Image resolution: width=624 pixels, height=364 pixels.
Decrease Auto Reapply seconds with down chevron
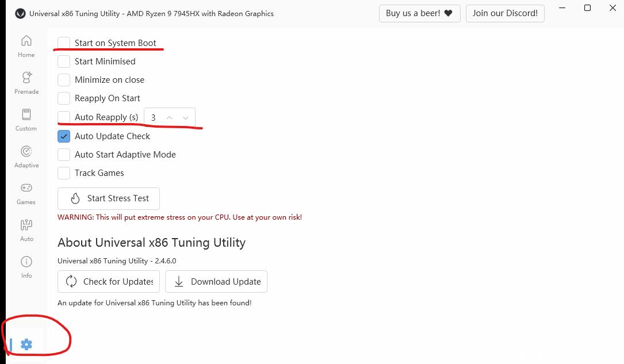(x=186, y=117)
